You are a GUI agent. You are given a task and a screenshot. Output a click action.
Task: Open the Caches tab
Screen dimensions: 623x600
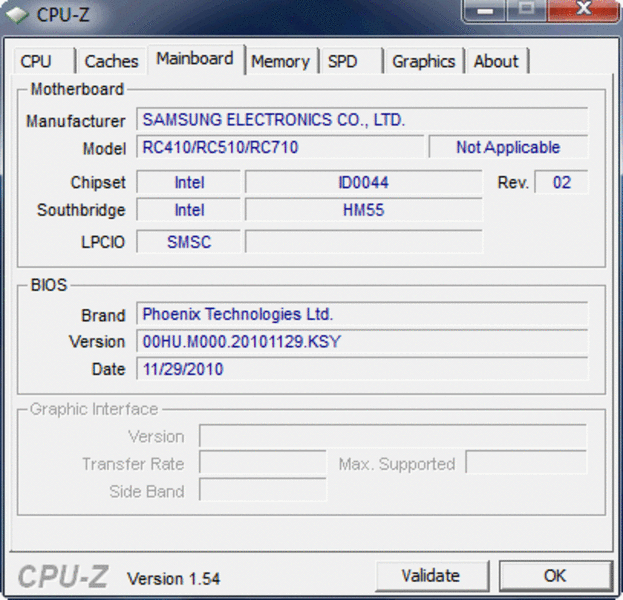pos(112,61)
